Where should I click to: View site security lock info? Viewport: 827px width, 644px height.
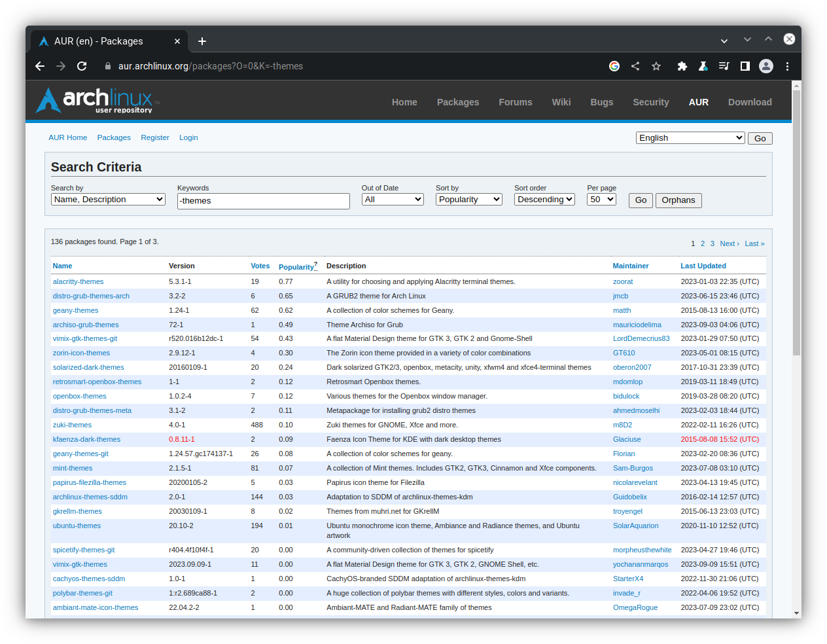(108, 66)
